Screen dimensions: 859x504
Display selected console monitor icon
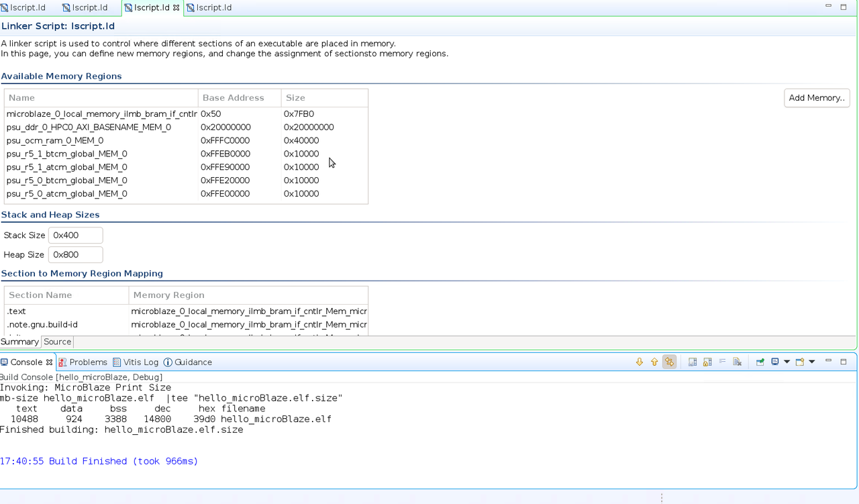click(x=775, y=362)
